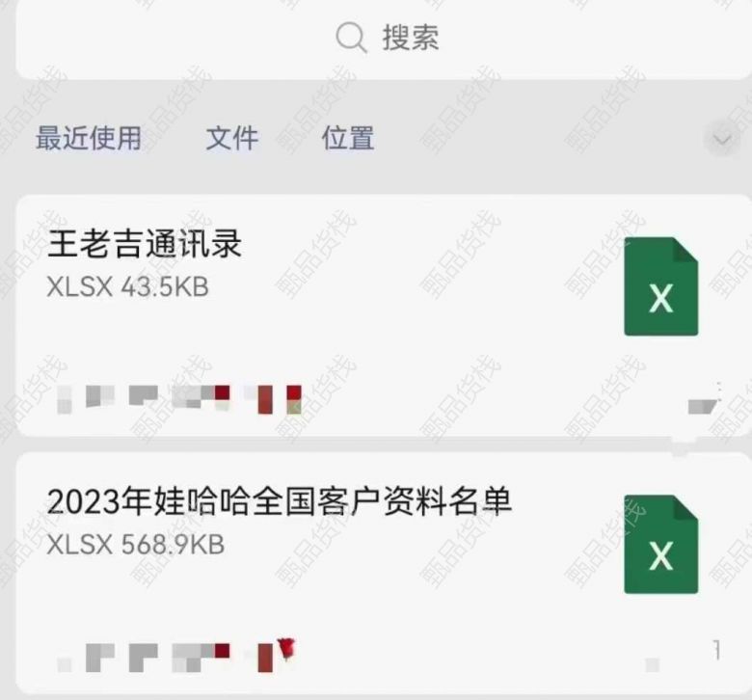Screen dimensions: 752x700
Task: Tap the rose emoji under the 娃哈哈 file
Action: (286, 650)
